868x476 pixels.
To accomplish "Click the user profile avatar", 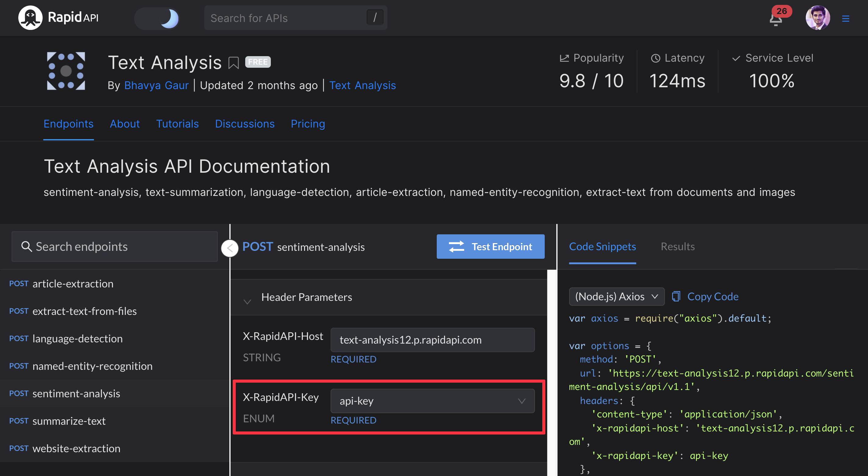I will [817, 18].
